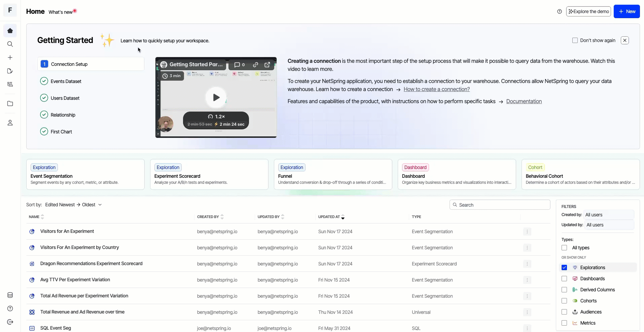Open the user profile icon in sidebar

coord(10,123)
